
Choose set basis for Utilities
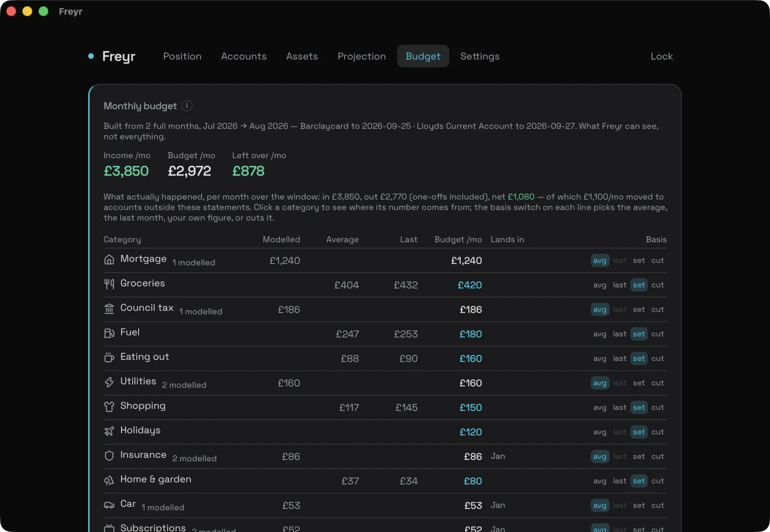point(639,383)
